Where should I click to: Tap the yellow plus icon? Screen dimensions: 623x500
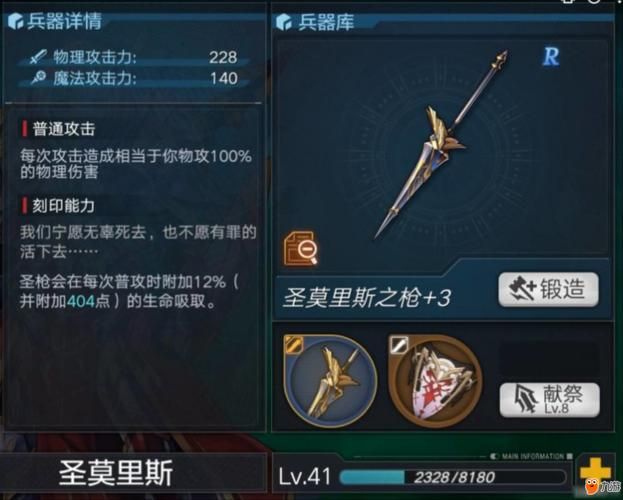595,473
